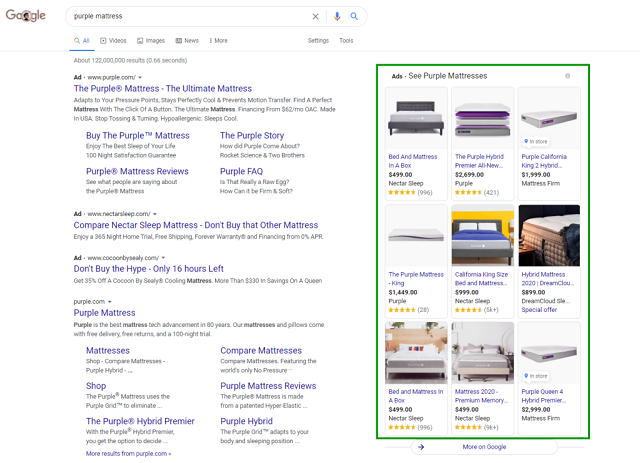The height and width of the screenshot is (463, 640).
Task: Click the voice search microphone icon
Action: tap(337, 17)
